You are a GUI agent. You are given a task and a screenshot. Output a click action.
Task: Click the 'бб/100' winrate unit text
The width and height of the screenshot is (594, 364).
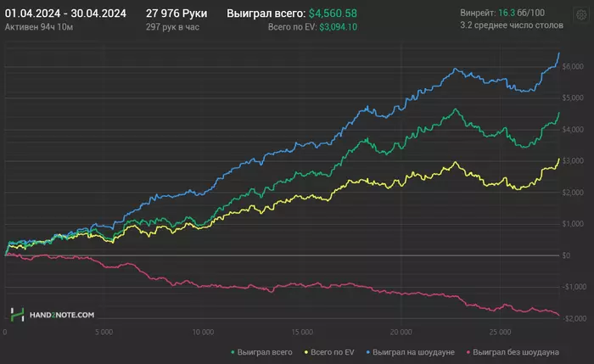pos(530,13)
